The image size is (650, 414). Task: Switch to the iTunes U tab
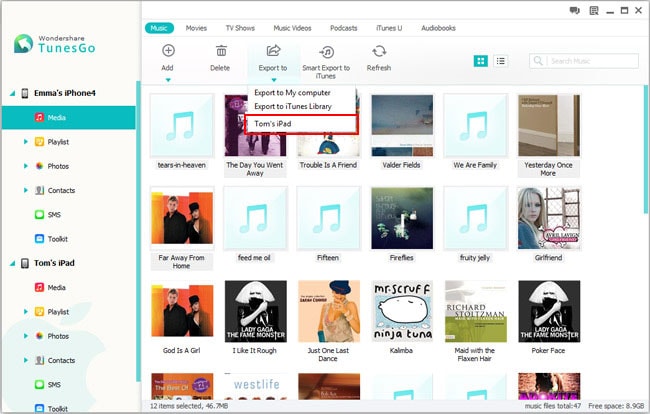389,28
